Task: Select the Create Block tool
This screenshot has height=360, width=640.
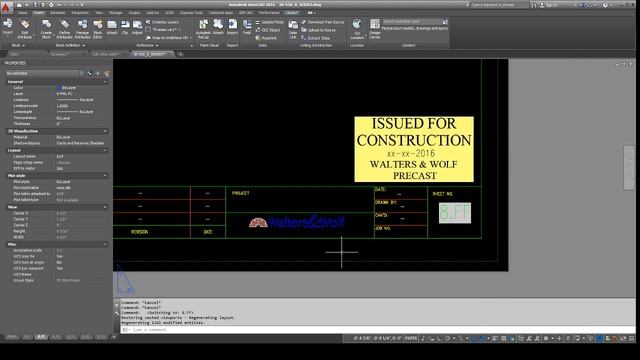Action: tap(47, 29)
